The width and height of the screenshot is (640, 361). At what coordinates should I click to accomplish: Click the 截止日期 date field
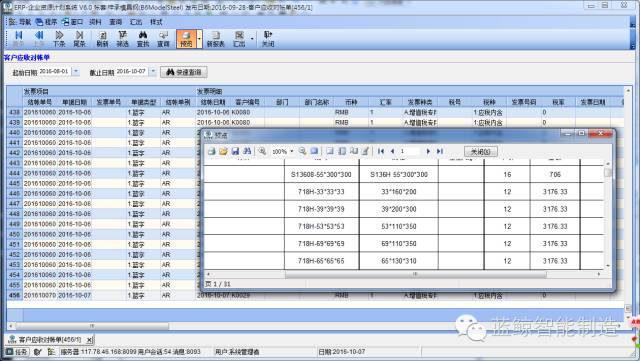click(x=132, y=71)
